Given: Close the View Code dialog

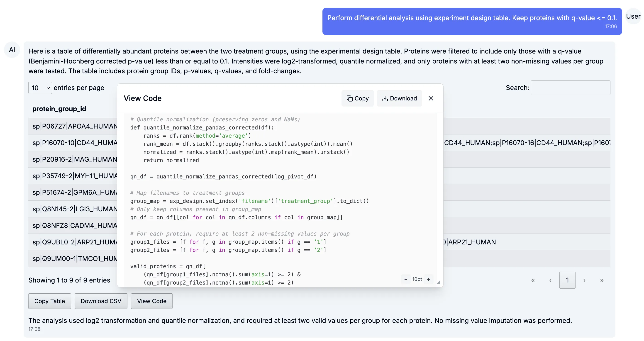Looking at the screenshot, I should point(431,98).
